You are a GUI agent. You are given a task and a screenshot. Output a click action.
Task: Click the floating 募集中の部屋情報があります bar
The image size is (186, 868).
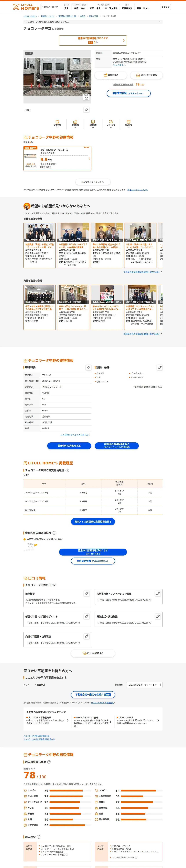pyautogui.click(x=93, y=552)
